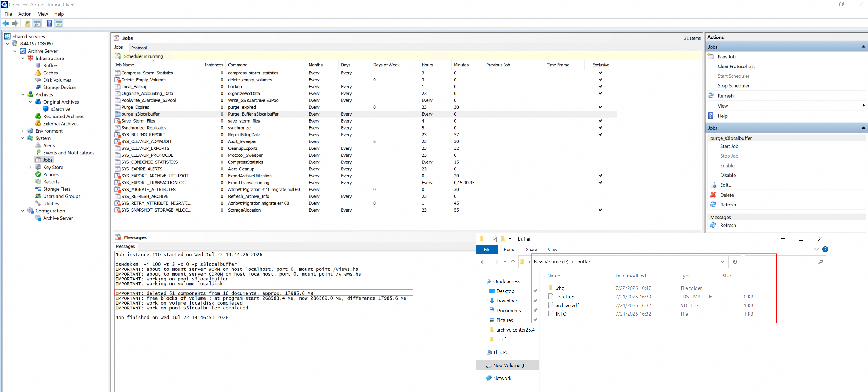Open Replicated Archives in the tree
Screen dimensions: 868x392
point(63,116)
